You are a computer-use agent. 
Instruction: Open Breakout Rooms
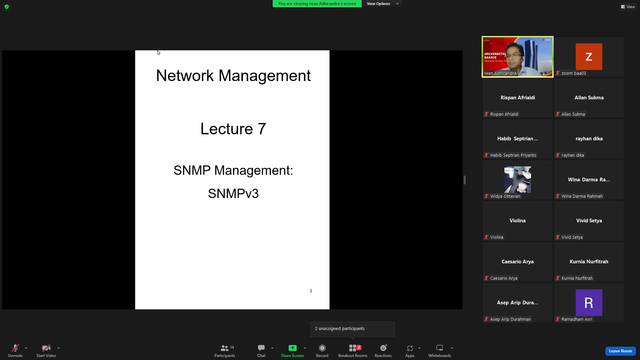[353, 350]
